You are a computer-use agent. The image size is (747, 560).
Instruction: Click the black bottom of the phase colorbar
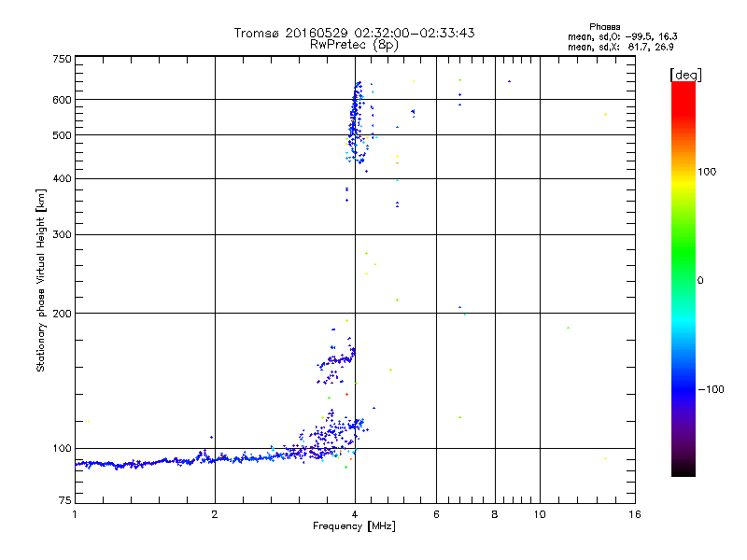(x=684, y=469)
